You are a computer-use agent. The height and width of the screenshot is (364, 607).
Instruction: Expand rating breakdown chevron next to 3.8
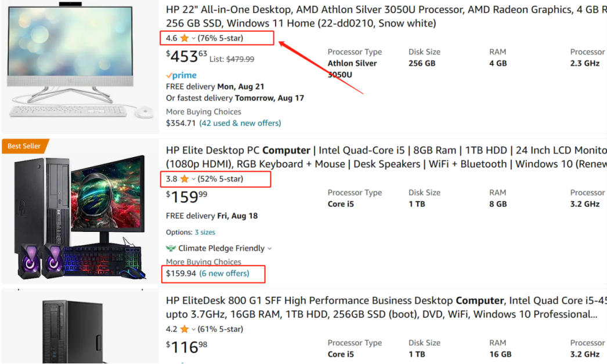coord(194,179)
